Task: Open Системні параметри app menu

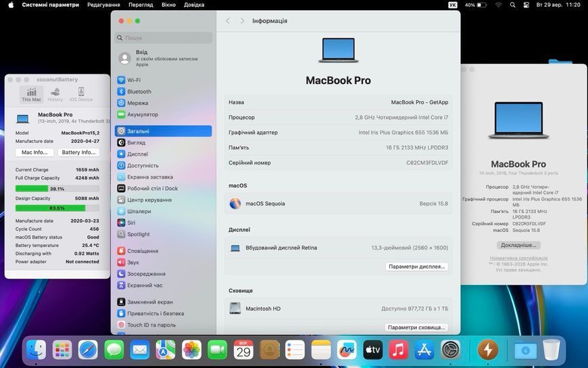Action: [50, 5]
